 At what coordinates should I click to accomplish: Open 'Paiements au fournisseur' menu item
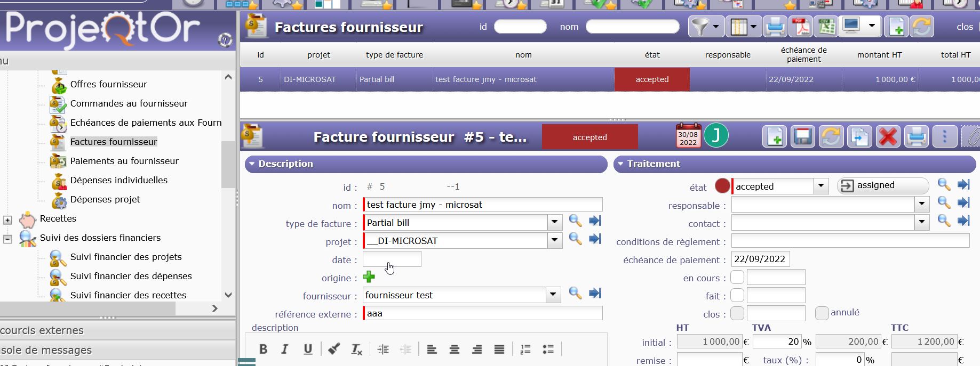[124, 161]
